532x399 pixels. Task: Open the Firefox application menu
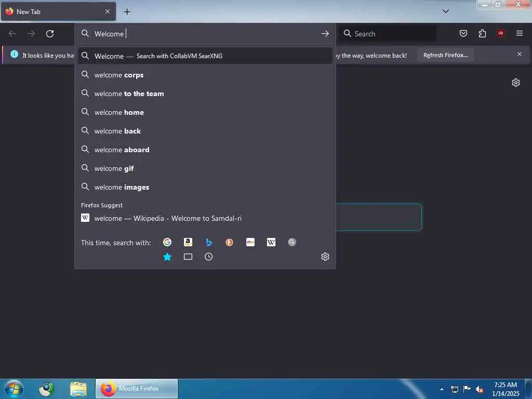520,33
